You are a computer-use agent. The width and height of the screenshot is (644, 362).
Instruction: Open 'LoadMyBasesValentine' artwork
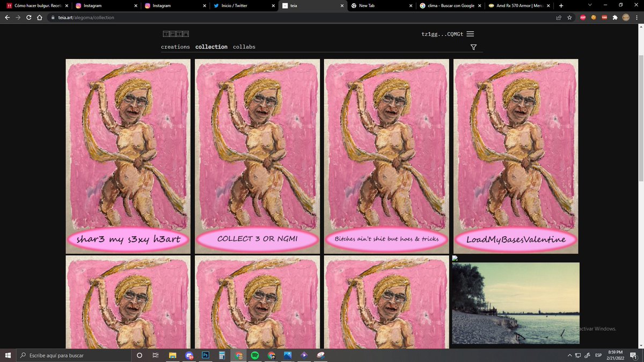pyautogui.click(x=516, y=156)
